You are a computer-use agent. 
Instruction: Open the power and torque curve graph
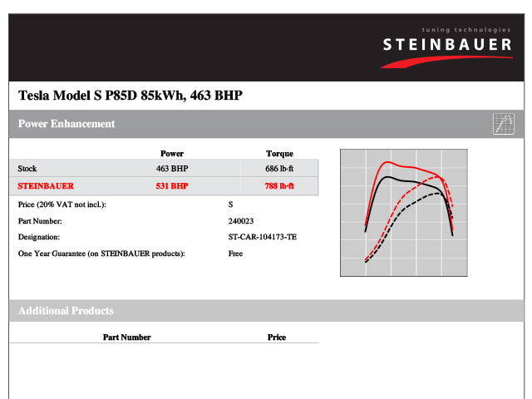[x=404, y=213]
